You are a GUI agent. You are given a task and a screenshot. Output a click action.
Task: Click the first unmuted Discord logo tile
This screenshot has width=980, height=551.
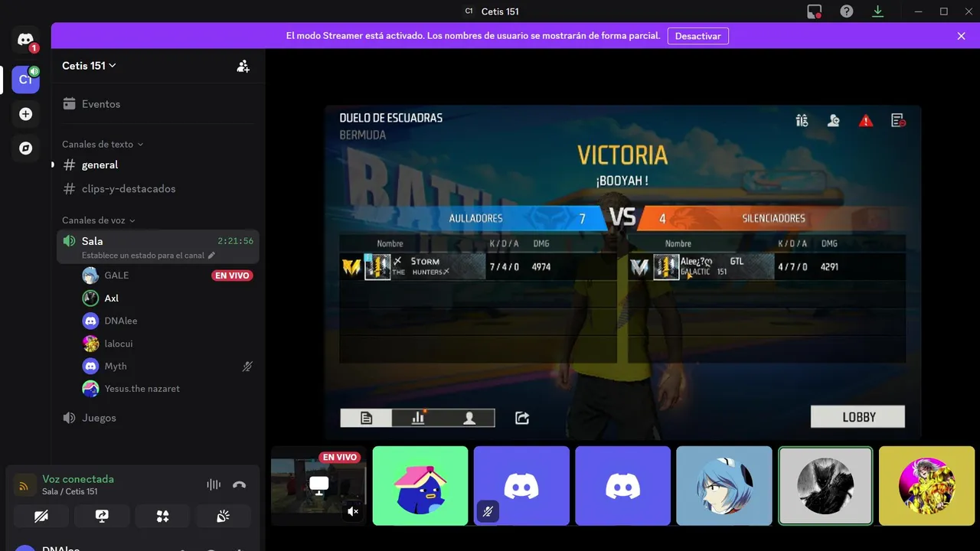click(622, 485)
